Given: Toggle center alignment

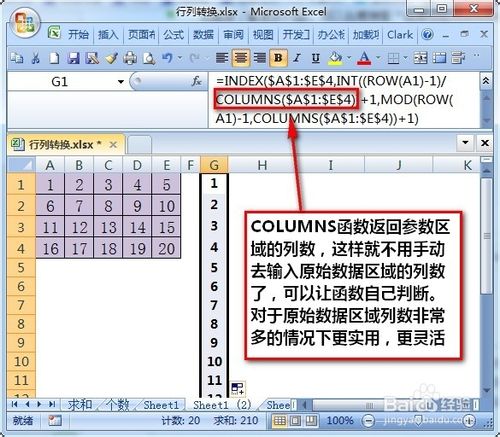Looking at the screenshot, I should (x=241, y=58).
